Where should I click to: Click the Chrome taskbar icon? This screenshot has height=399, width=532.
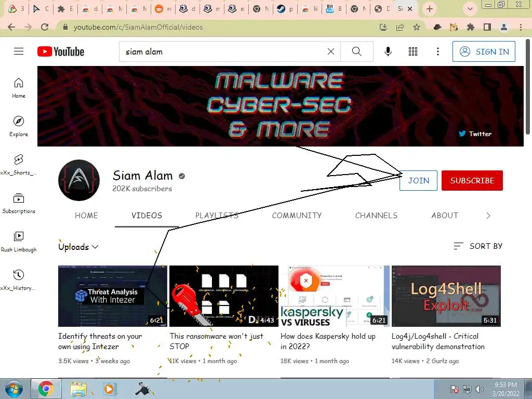click(46, 389)
